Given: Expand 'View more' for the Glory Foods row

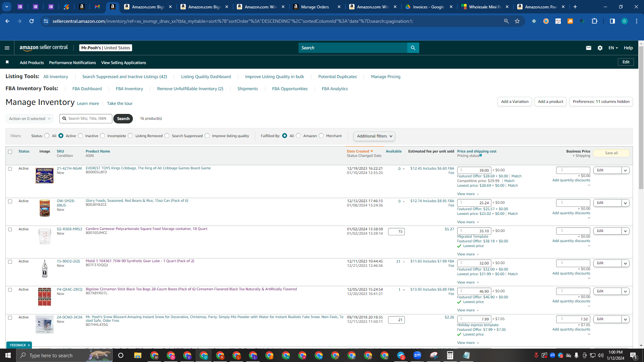Looking at the screenshot, I should point(468,222).
